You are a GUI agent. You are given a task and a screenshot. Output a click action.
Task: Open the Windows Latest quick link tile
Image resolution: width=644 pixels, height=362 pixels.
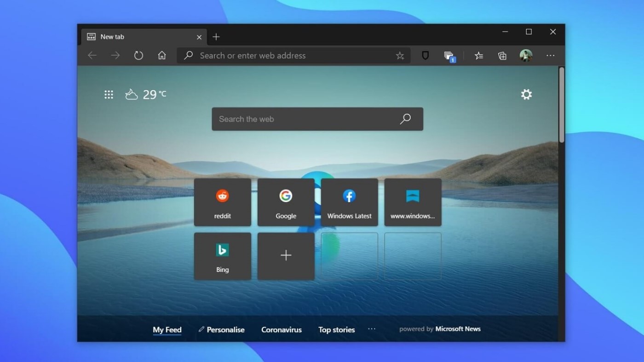[350, 202]
